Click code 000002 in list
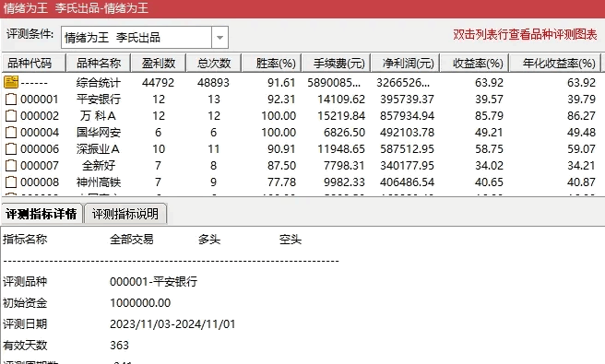The image size is (605, 364). [x=40, y=116]
